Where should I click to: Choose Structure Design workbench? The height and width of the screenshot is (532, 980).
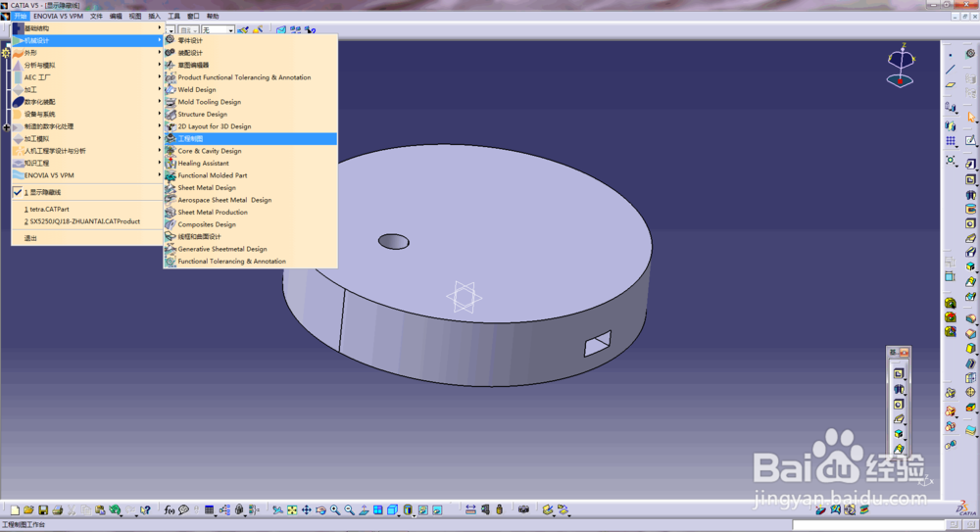(251, 115)
